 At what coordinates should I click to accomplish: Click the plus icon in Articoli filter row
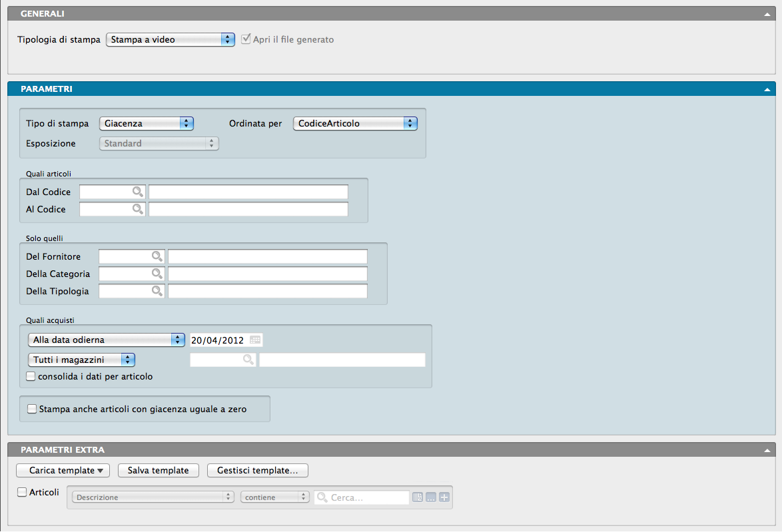click(444, 497)
